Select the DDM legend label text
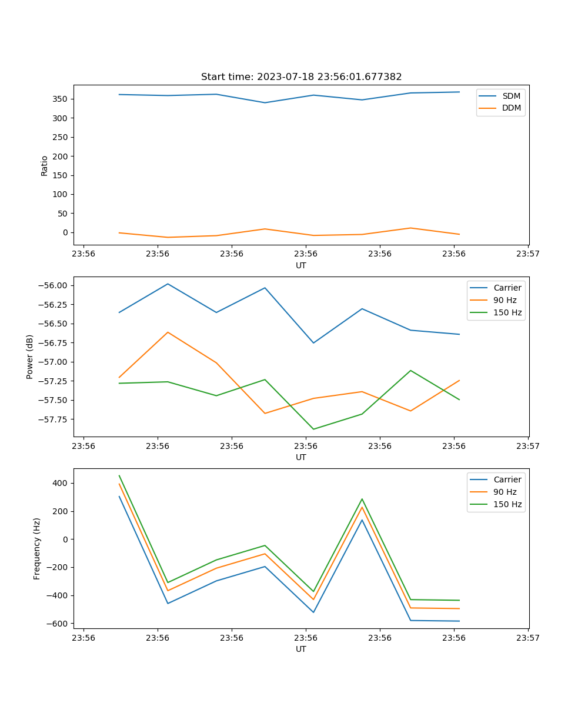This screenshot has width=588, height=706. [x=512, y=108]
